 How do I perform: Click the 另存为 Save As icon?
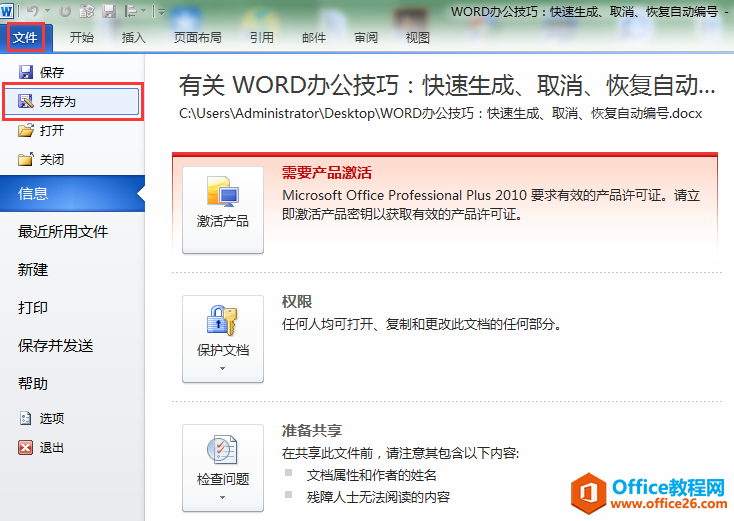[x=26, y=101]
